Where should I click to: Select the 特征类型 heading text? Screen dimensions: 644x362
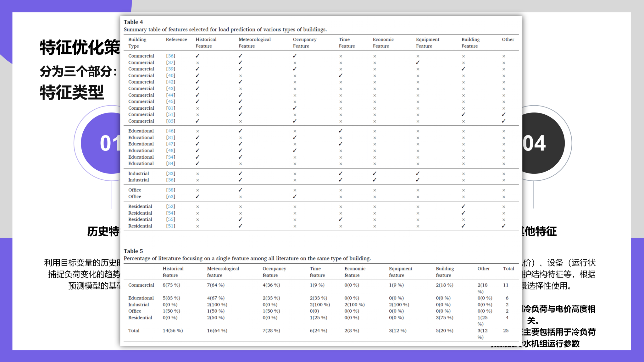pos(72,92)
